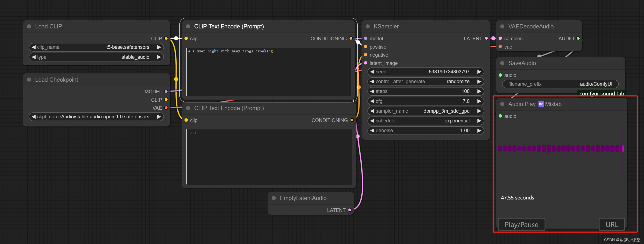Click the KSampler positive input socket
The width and height of the screenshot is (644, 244).
(x=365, y=47)
